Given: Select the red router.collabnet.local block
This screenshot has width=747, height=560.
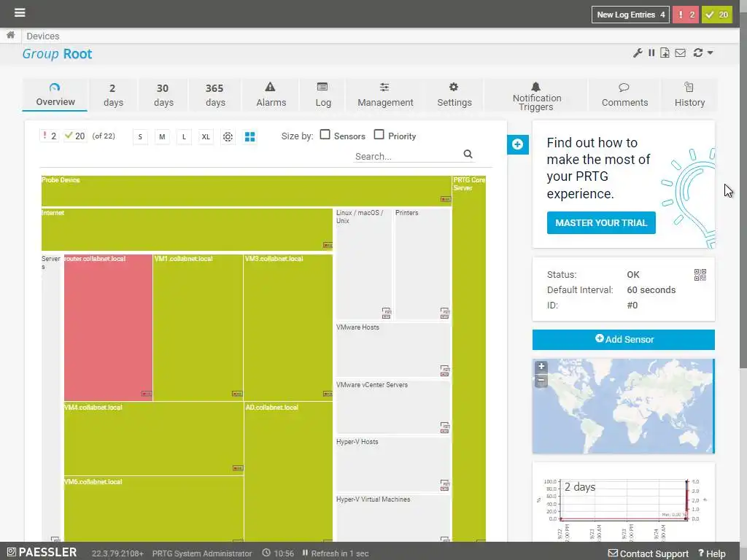Looking at the screenshot, I should pos(108,327).
